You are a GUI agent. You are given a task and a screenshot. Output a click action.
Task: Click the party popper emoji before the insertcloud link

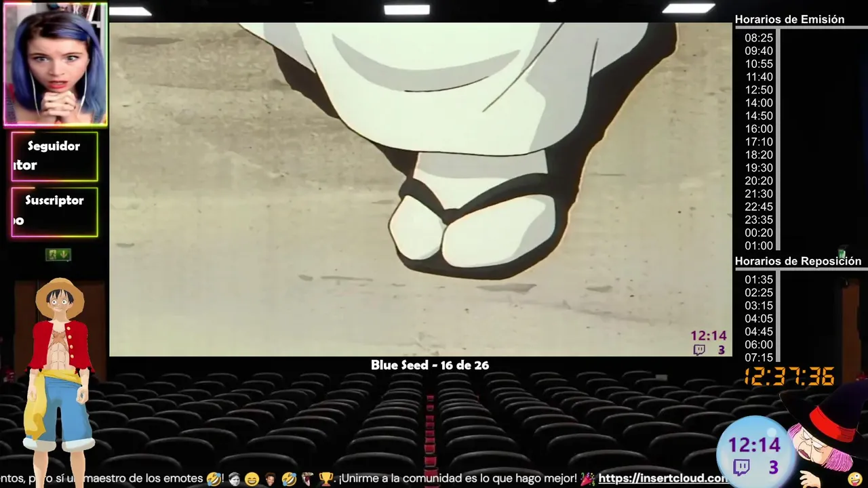coord(587,479)
